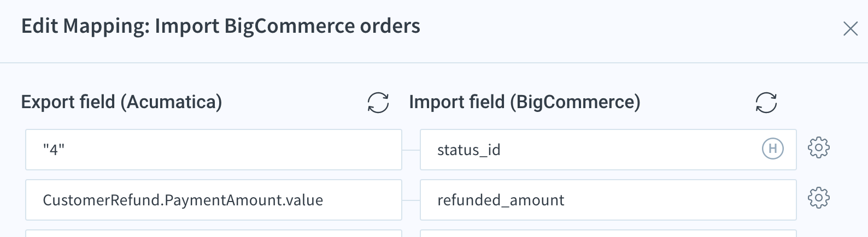Close the Edit Mapping dialog
The height and width of the screenshot is (237, 868).
850,28
